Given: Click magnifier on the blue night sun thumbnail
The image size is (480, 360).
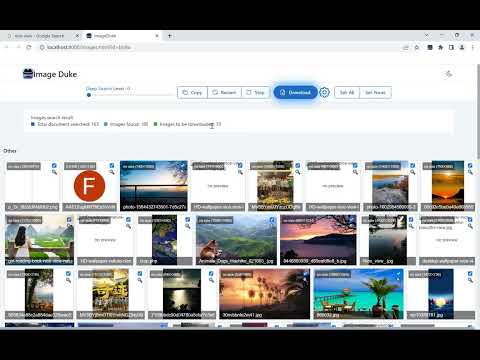Looking at the screenshot, I should click(x=470, y=280).
